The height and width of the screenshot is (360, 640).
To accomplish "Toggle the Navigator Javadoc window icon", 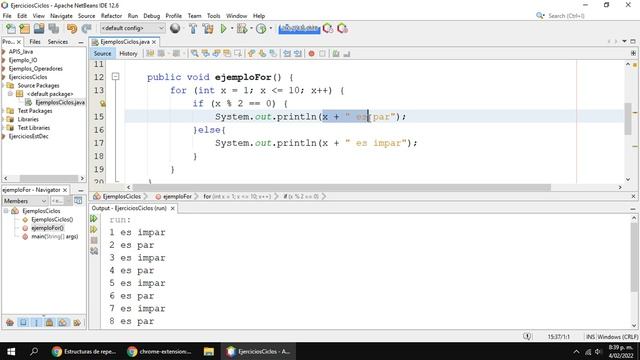I will tap(78, 201).
